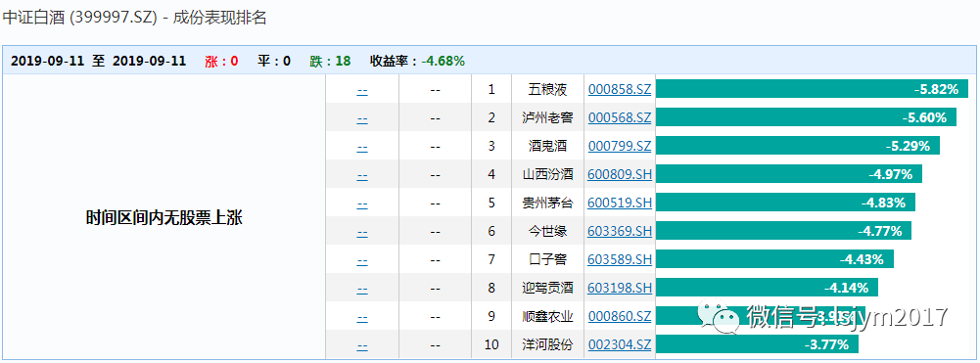Screen dimensions: 980x363
Task: Open stock code link 603589.SH
Action: click(x=620, y=259)
